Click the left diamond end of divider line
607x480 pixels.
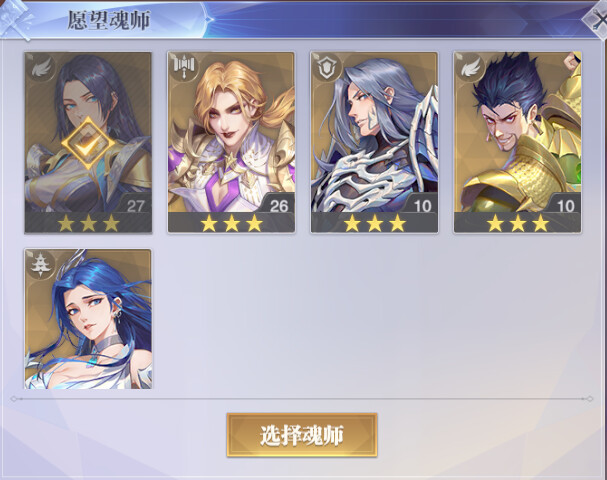[14, 399]
